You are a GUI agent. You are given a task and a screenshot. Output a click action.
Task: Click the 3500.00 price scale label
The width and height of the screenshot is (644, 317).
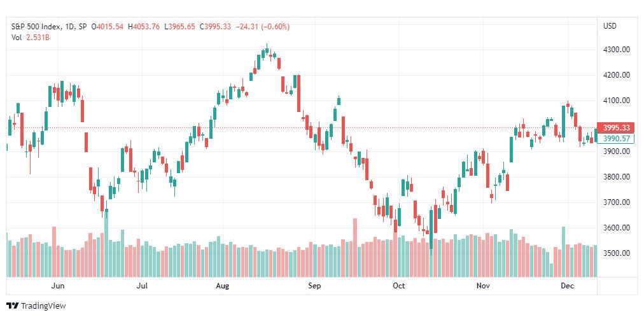617,253
